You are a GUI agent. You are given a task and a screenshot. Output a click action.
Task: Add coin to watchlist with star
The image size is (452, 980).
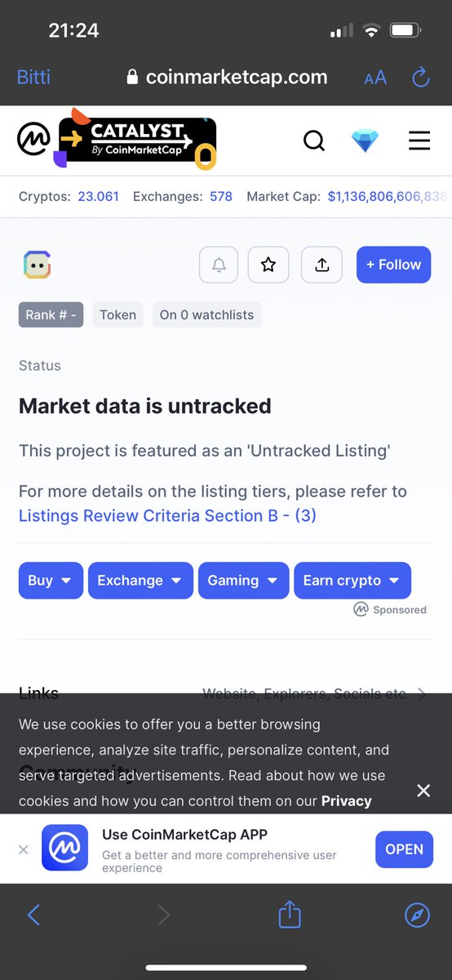click(268, 265)
